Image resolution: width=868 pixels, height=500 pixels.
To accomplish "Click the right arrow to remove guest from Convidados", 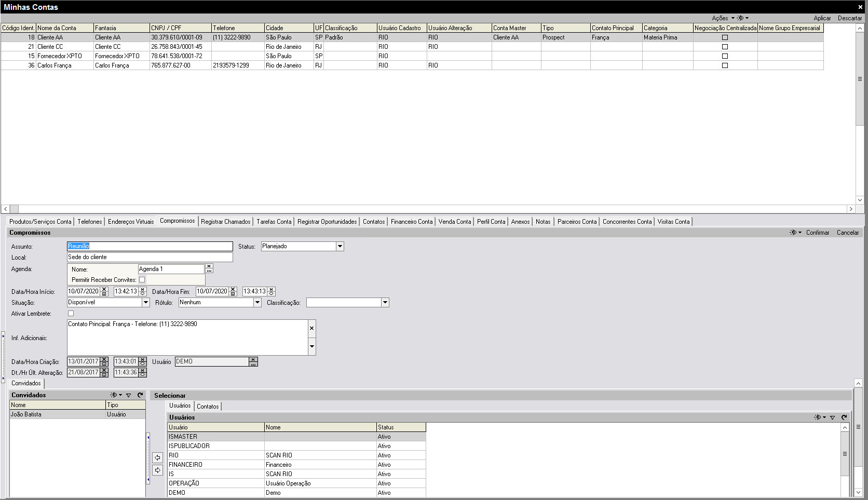I will tap(158, 470).
